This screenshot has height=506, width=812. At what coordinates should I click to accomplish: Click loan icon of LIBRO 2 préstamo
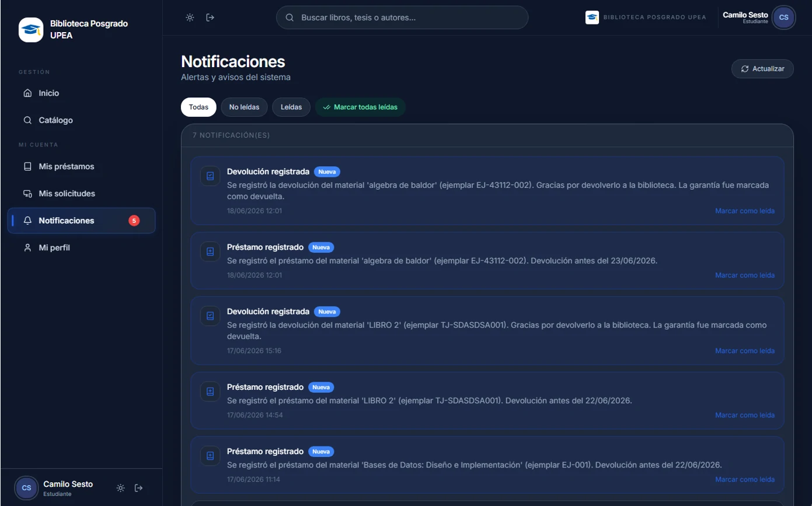coord(210,392)
